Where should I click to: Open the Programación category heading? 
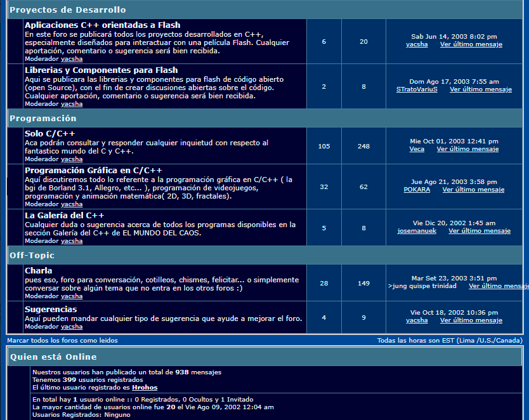point(42,118)
